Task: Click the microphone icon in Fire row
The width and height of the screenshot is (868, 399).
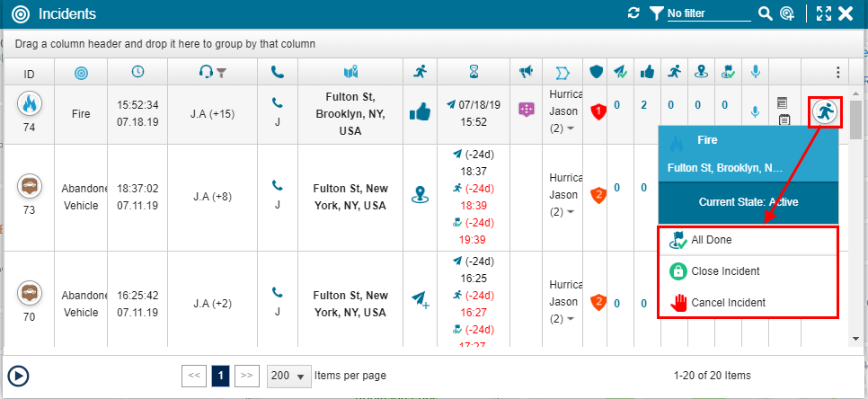Action: click(755, 111)
